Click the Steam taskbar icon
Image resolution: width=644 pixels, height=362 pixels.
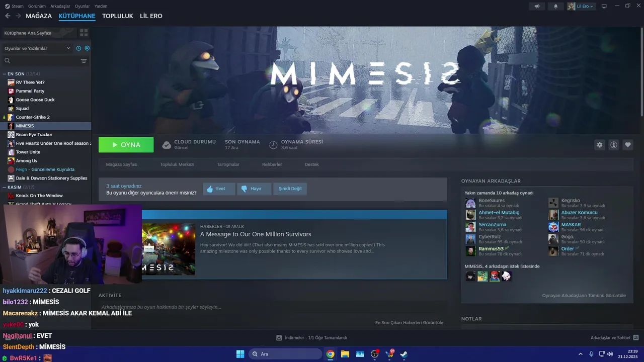coord(404,354)
